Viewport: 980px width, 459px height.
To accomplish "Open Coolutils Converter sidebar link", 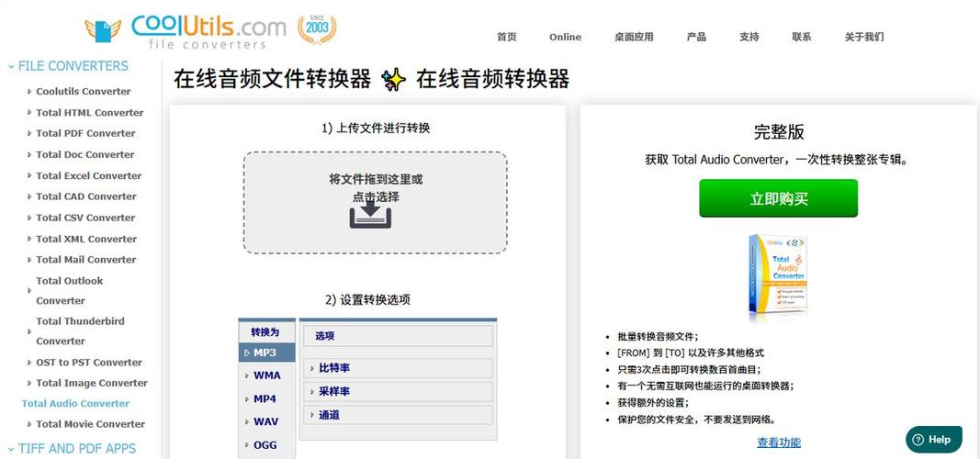I will pos(84,91).
